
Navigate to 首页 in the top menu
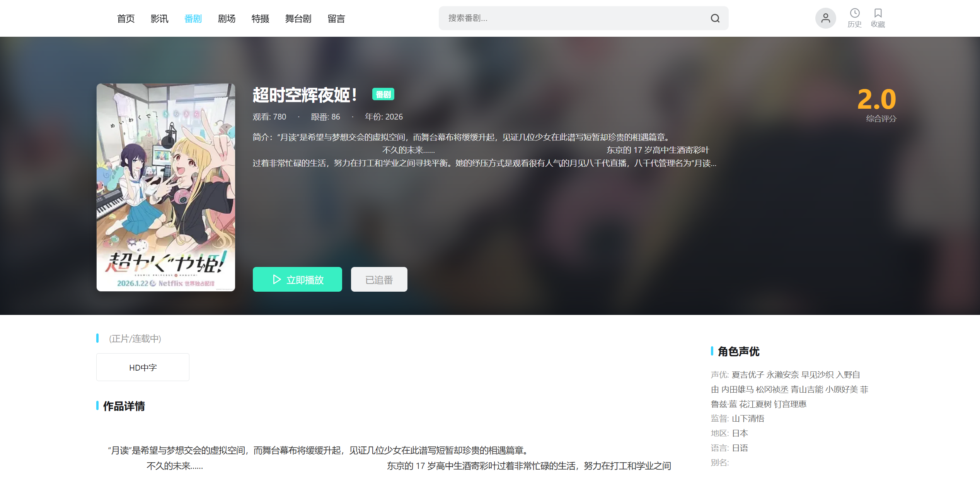coord(125,18)
